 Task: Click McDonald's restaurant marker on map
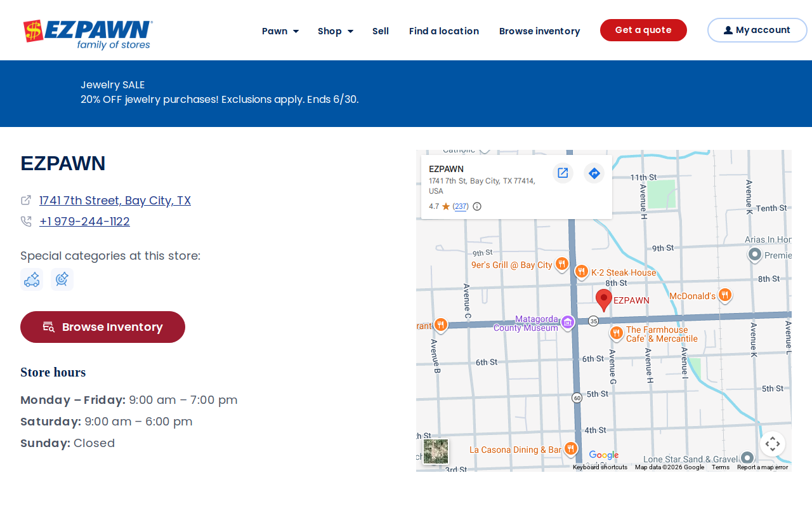pyautogui.click(x=725, y=296)
